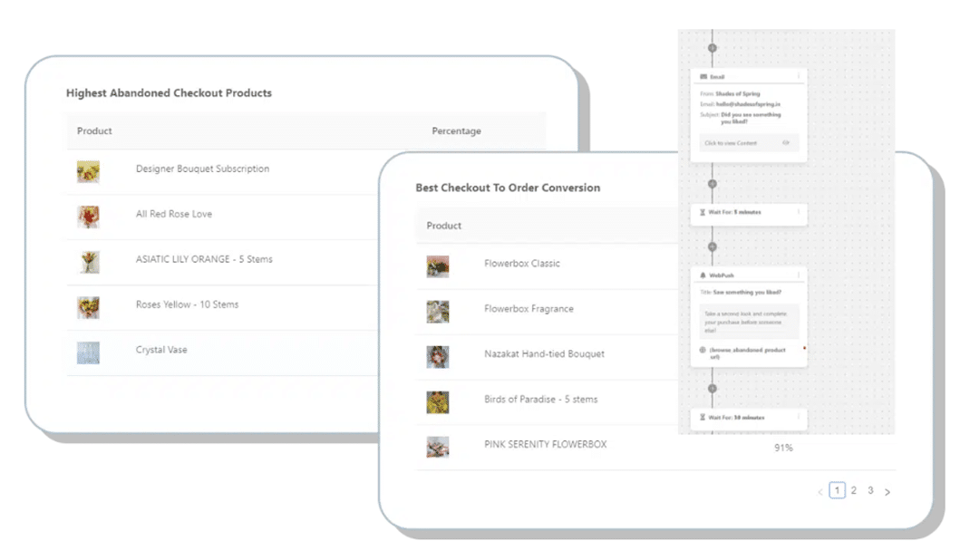
Task: Click the Birds of Paradise thumbnail image
Action: pos(438,401)
